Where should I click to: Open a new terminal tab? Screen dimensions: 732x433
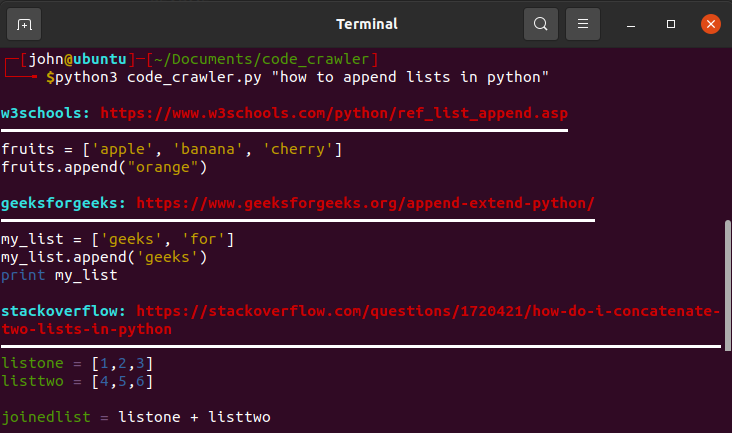click(24, 24)
